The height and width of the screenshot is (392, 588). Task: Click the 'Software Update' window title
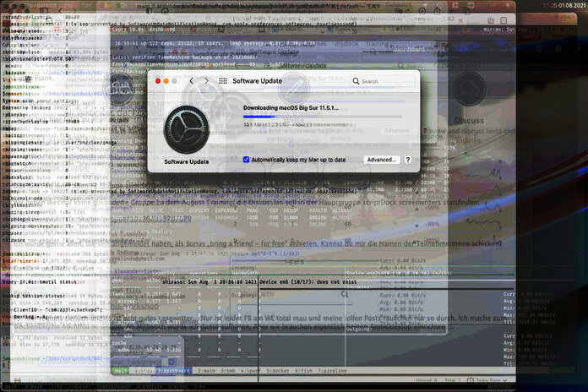pyautogui.click(x=257, y=81)
